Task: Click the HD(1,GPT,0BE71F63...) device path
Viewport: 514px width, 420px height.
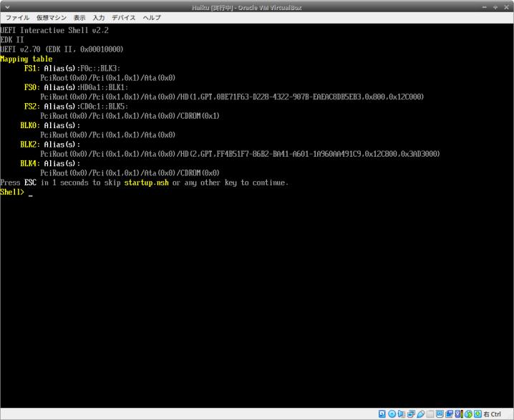Action: point(232,97)
